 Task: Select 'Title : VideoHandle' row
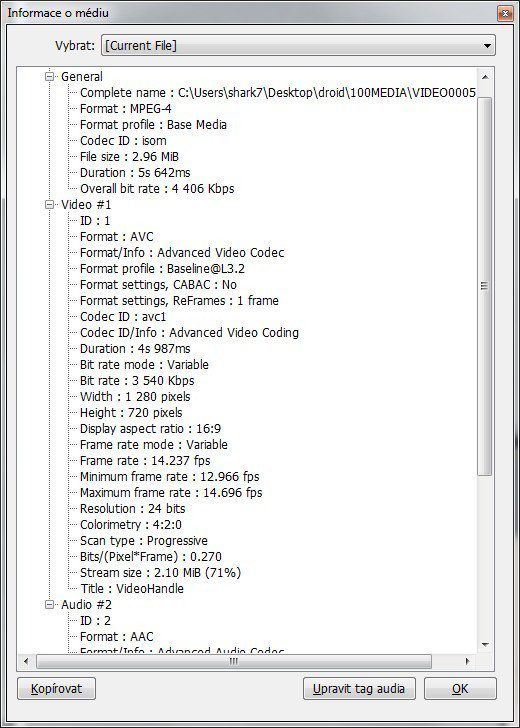coord(132,589)
